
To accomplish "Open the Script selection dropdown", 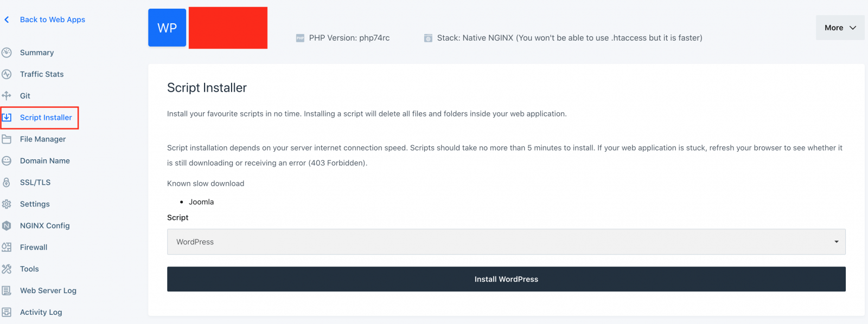I will (506, 242).
